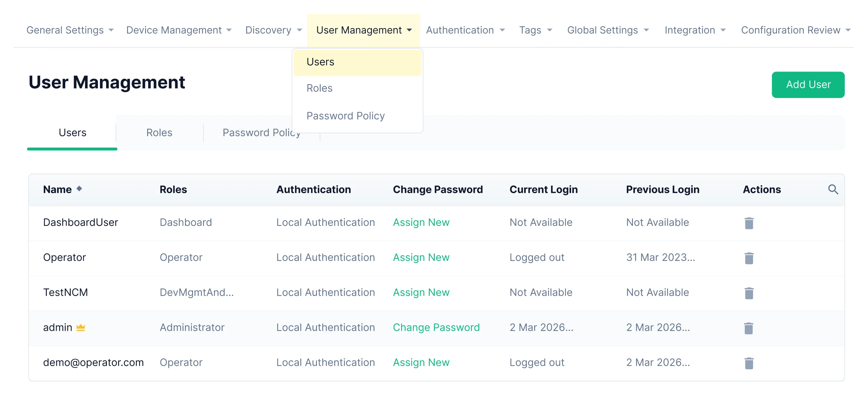
Task: Click the crown icon beside the admin username
Action: point(80,327)
